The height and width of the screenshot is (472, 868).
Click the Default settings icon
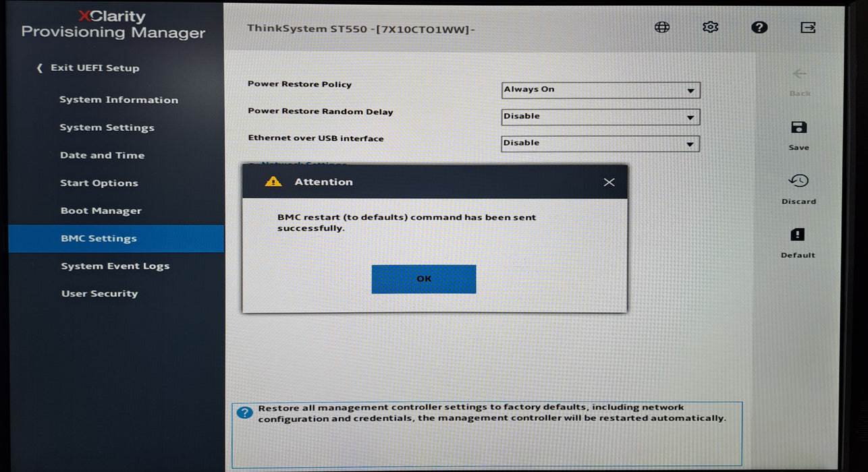tap(798, 235)
